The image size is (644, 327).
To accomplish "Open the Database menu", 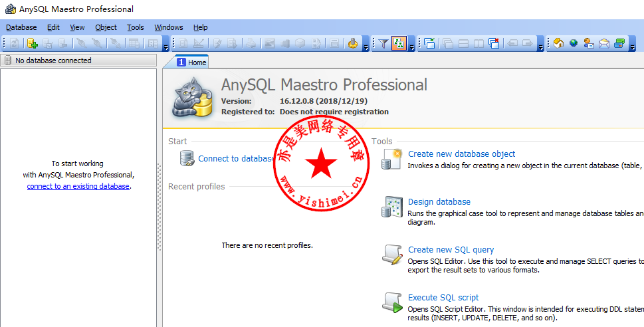I will 21,27.
